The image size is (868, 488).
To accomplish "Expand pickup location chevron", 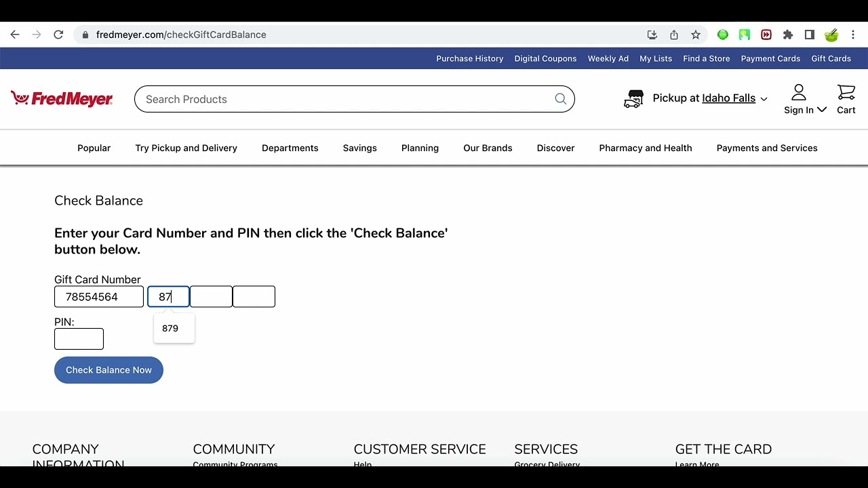I will click(764, 99).
